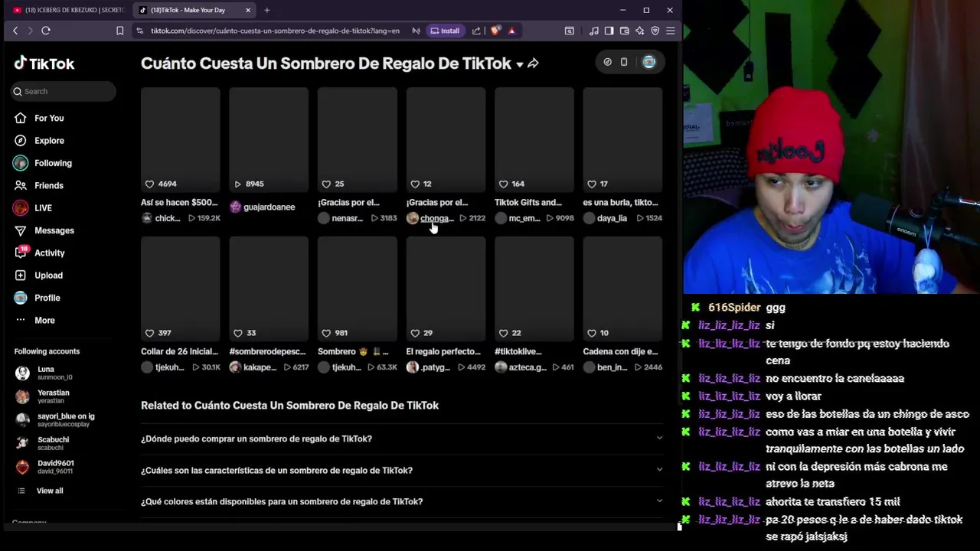Open the VPN shield icon
This screenshot has height=551, width=980.
click(655, 31)
